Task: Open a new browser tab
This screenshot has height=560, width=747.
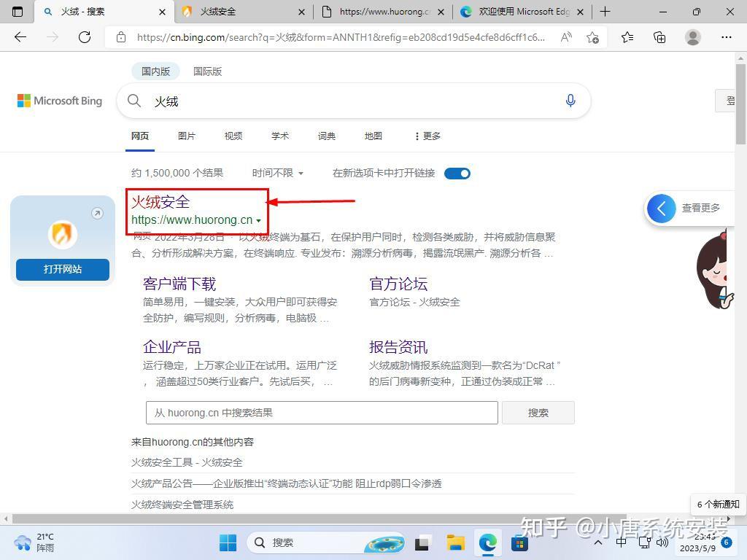Action: (605, 12)
